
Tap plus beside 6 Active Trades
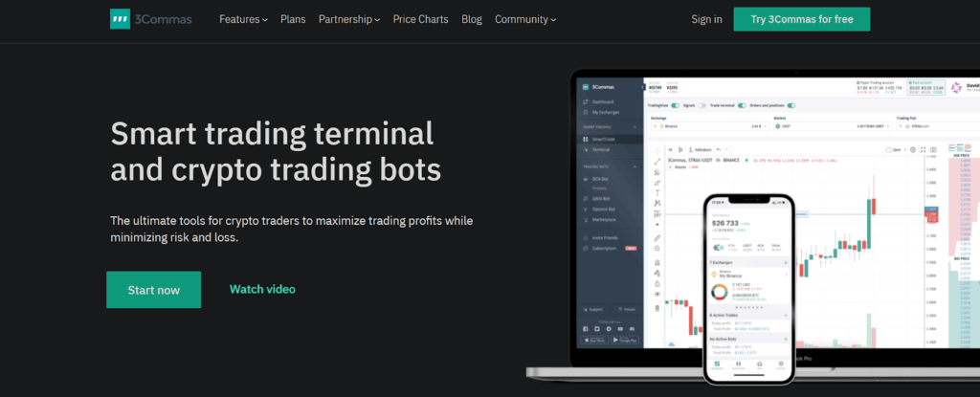pyautogui.click(x=786, y=315)
